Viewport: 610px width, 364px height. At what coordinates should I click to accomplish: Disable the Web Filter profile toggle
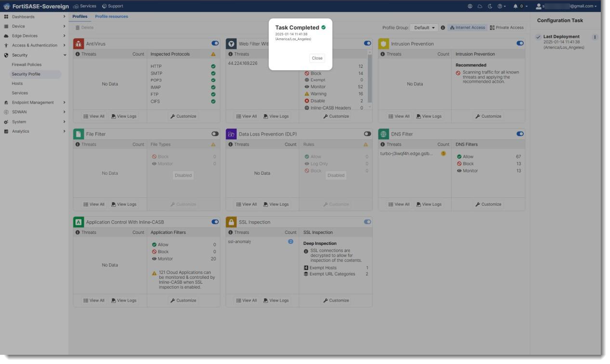[x=367, y=43]
